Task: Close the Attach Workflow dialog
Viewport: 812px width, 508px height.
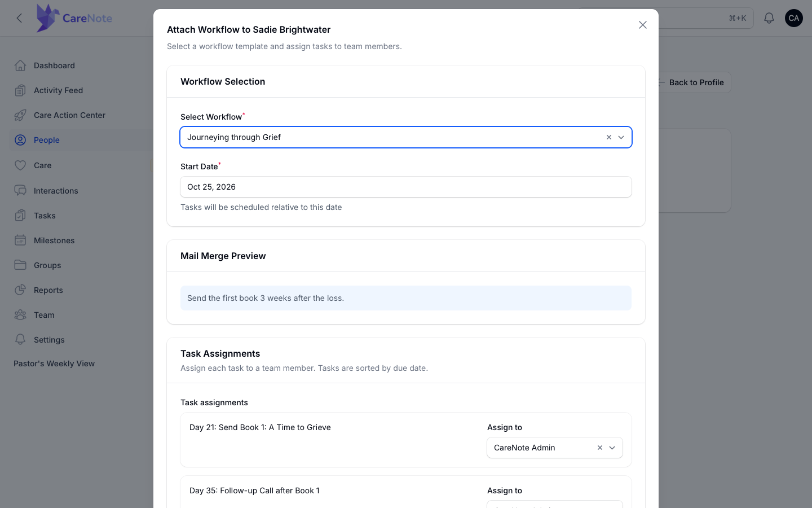Action: [643, 25]
